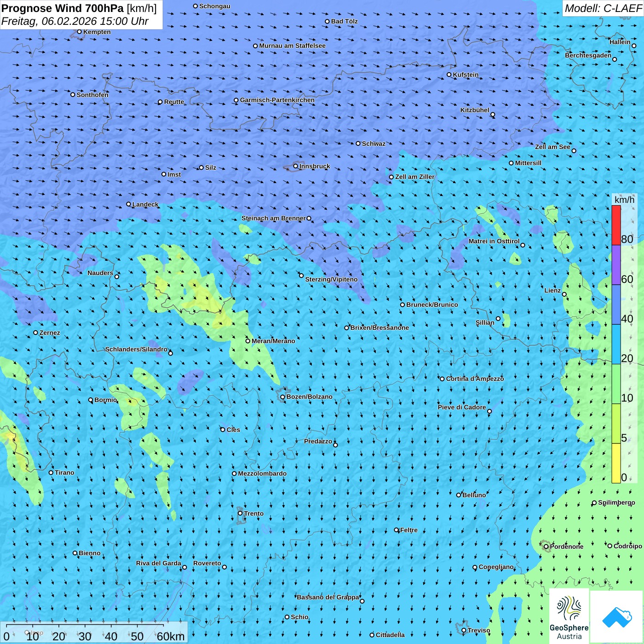Viewport: 644px width, 644px height.
Task: Click the 'Riva del Garda' label
Action: click(159, 563)
